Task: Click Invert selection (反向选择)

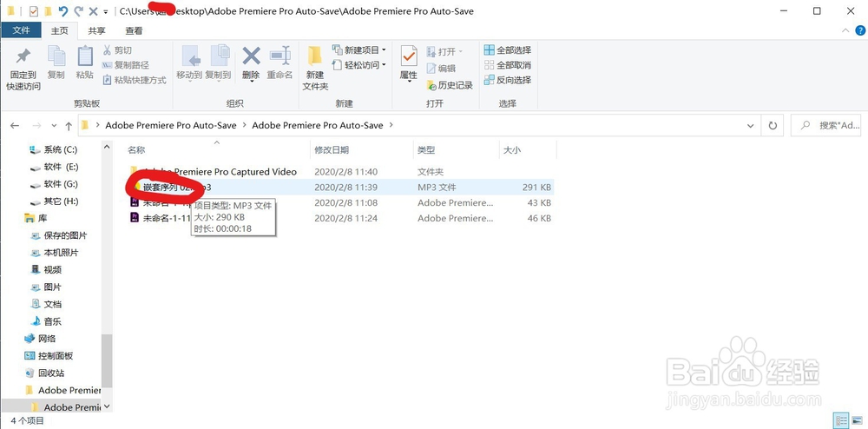Action: point(508,80)
